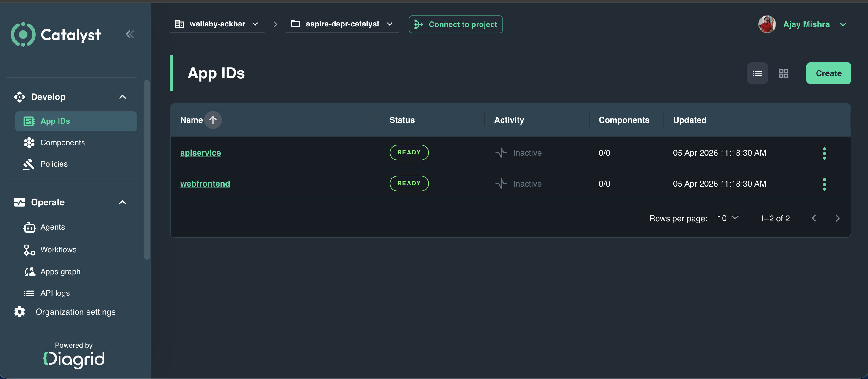
Task: Go to Components in sidebar
Action: [x=62, y=142]
